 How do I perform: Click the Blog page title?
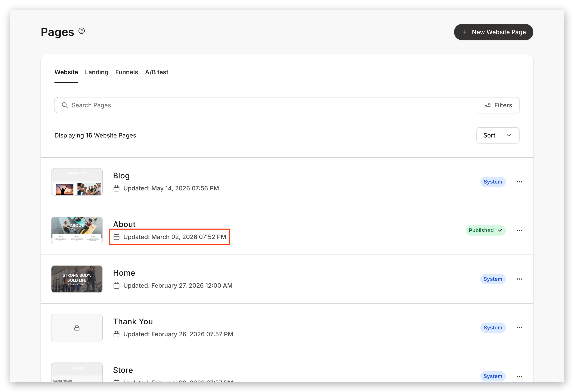click(121, 176)
